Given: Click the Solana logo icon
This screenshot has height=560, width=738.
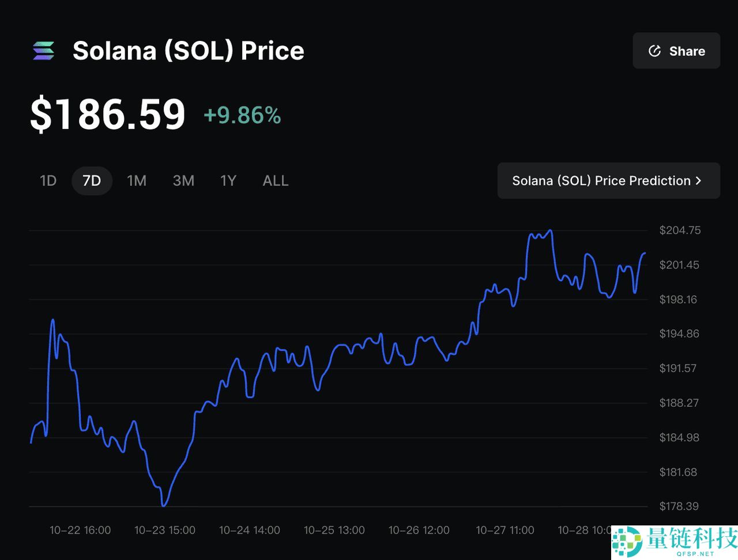Looking at the screenshot, I should (42, 51).
